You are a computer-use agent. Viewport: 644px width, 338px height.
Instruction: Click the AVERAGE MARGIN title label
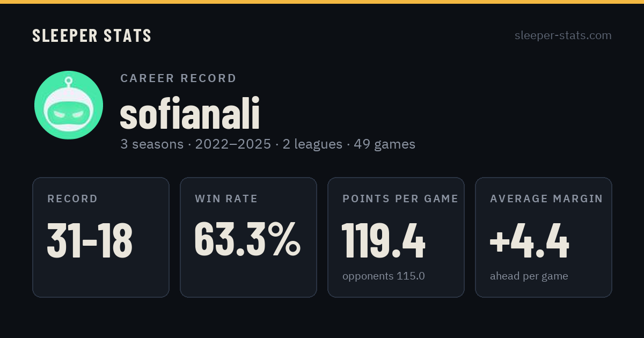(546, 199)
